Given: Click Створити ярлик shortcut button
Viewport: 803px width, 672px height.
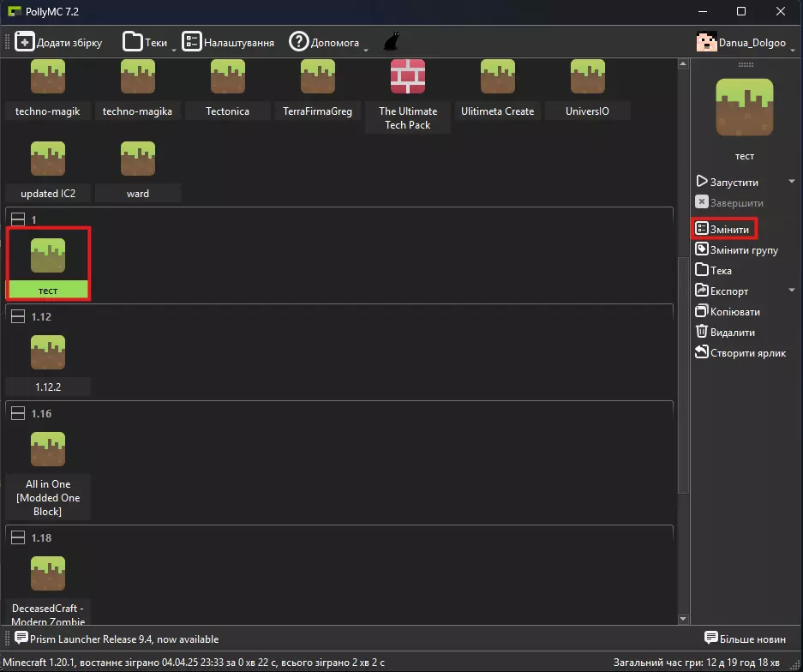Looking at the screenshot, I should [740, 352].
